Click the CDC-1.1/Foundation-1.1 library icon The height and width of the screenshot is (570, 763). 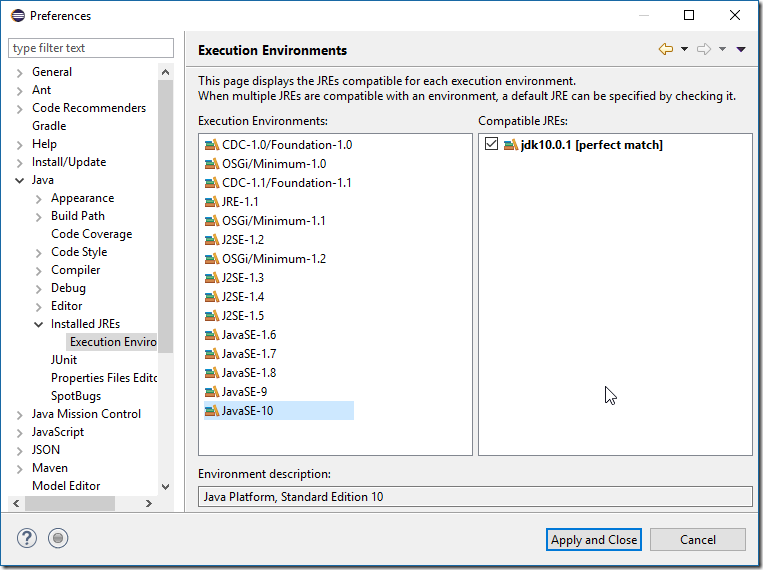tap(212, 183)
